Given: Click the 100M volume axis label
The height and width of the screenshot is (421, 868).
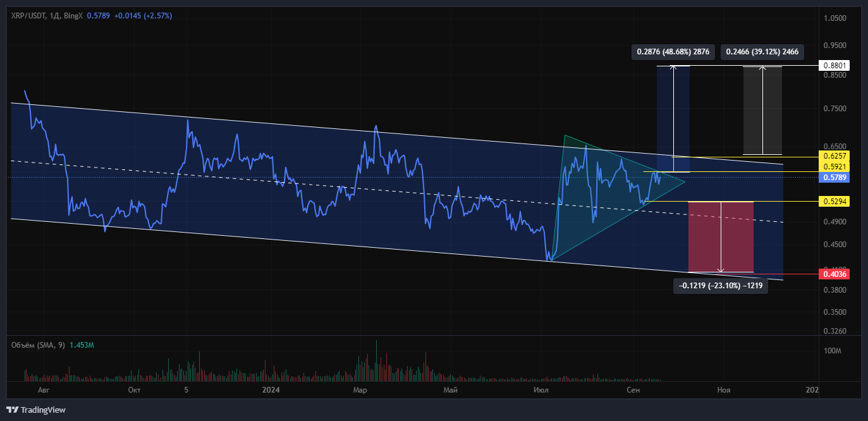Looking at the screenshot, I should (833, 351).
